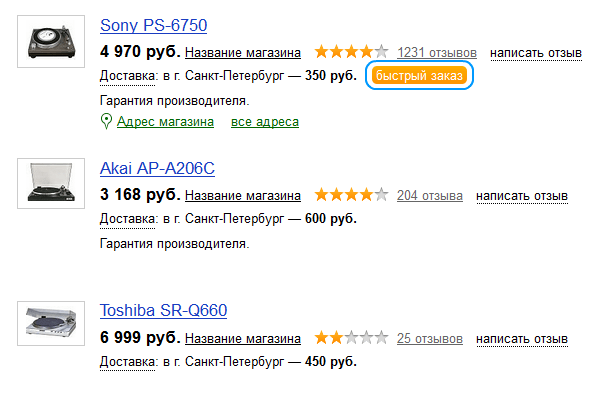Click the map pin icon near Адрес магазина

[x=107, y=122]
